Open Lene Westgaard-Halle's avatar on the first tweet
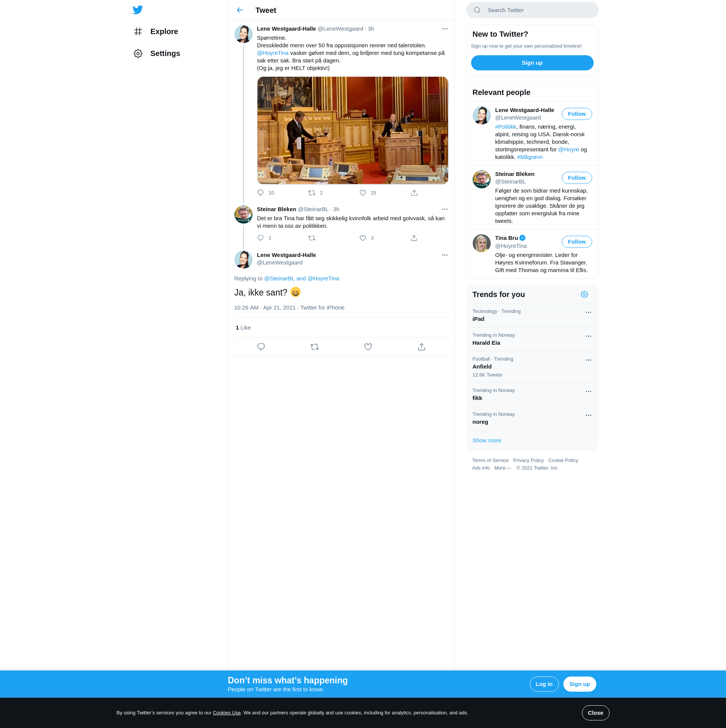 click(244, 34)
